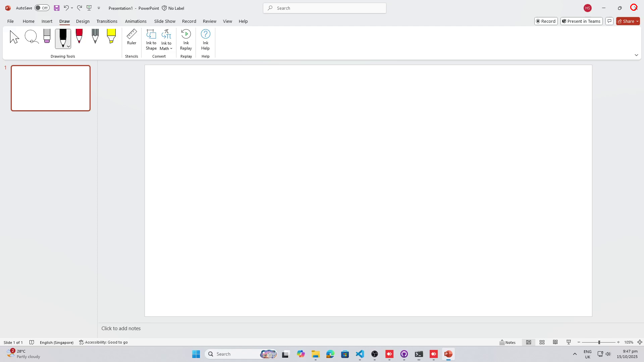Viewport: 644px width, 362px height.
Task: Start Ink Replay
Action: 186,40
